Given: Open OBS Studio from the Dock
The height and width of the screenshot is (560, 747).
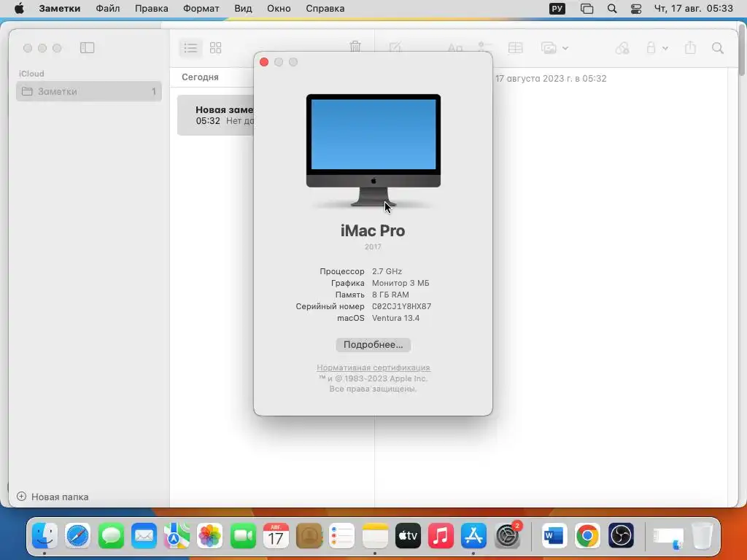Looking at the screenshot, I should pos(621,536).
